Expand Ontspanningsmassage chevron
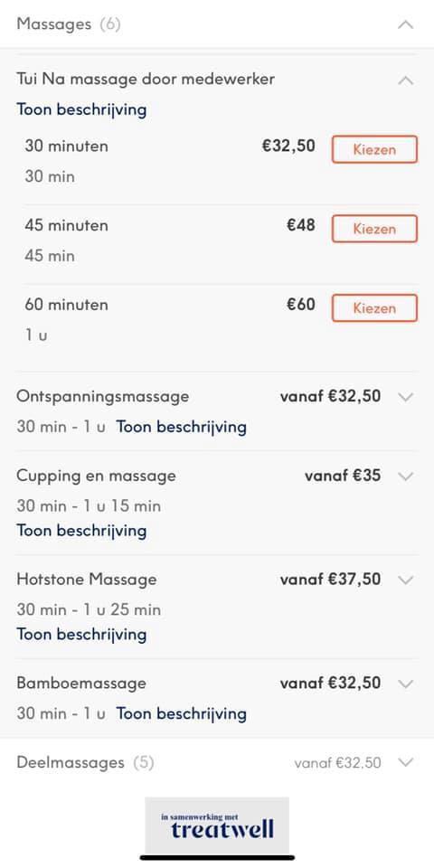The height and width of the screenshot is (868, 434). coord(406,397)
